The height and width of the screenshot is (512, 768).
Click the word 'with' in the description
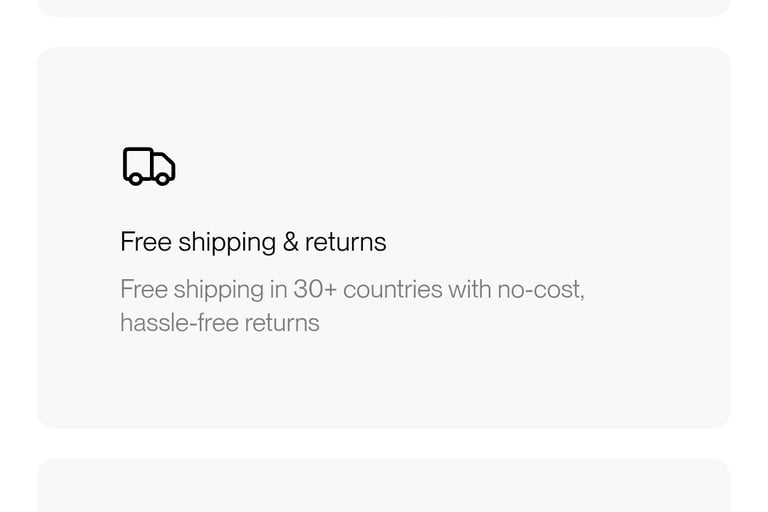(470, 289)
